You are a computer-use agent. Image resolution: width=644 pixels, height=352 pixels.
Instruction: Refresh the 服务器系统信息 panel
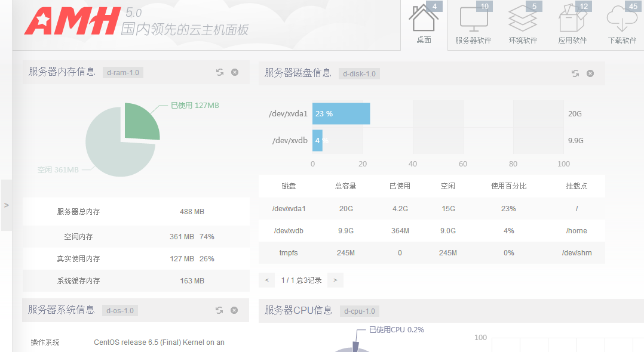219,310
